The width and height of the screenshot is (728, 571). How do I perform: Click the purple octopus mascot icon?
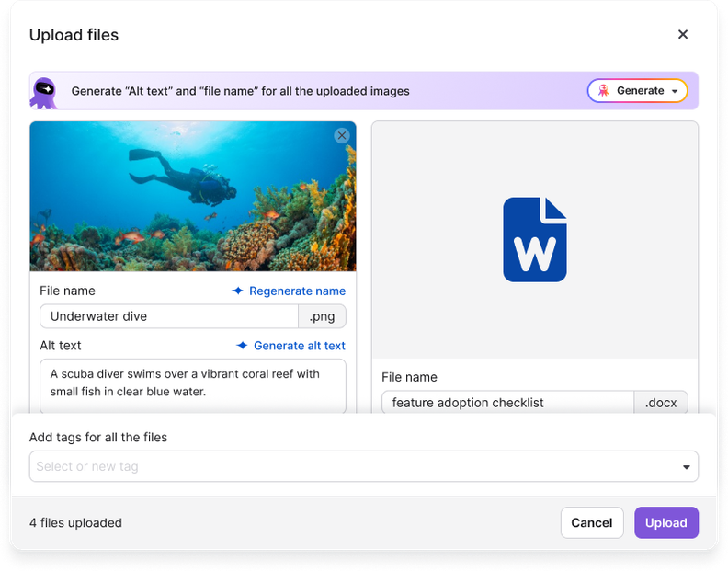43,93
